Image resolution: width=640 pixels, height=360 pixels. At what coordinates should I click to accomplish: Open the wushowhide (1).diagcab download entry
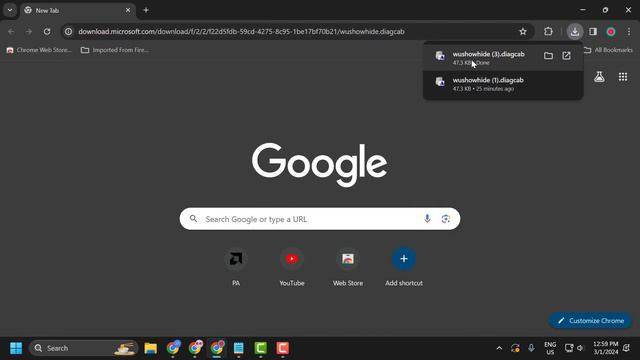coord(503,84)
